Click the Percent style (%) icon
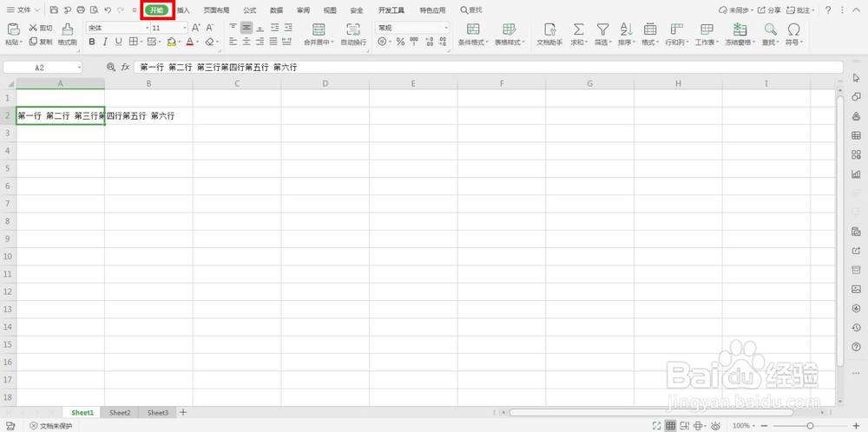The height and width of the screenshot is (432, 868). 400,42
